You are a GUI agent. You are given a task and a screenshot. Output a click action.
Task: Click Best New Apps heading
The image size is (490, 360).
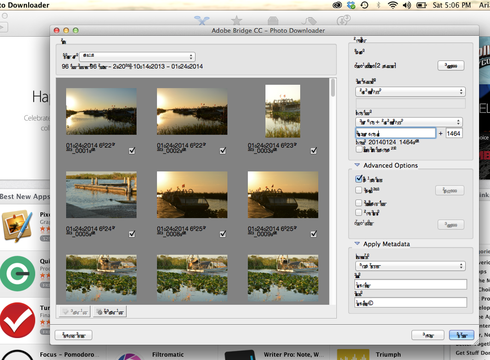(x=25, y=197)
